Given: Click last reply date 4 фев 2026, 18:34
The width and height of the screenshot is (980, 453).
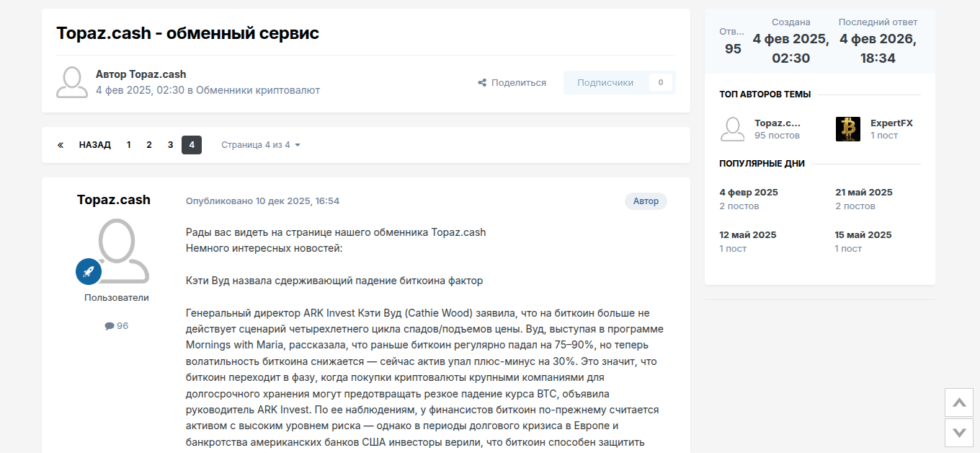Looking at the screenshot, I should coord(878,48).
